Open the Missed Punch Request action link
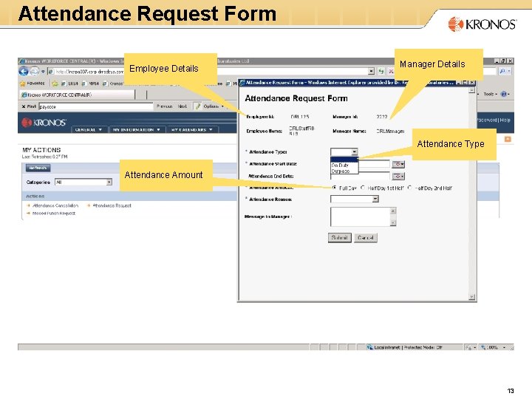This screenshot has width=532, height=399. 54,214
